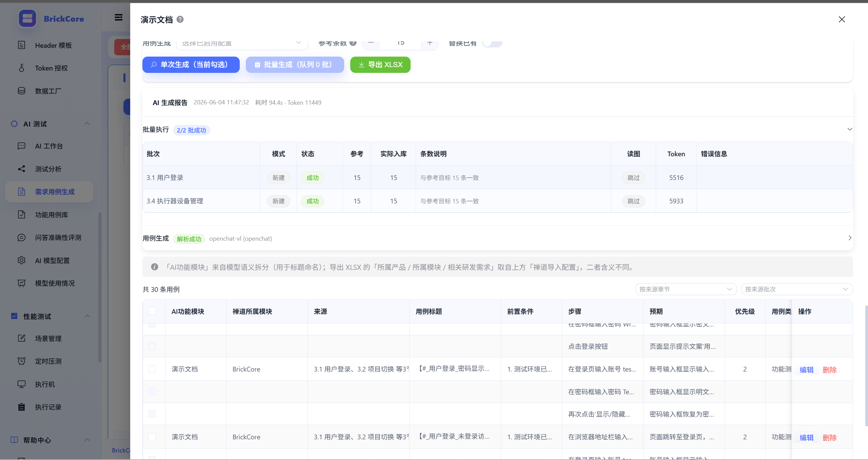Screen dimensions: 868x460
Task: Check the checkbox on the 在密码框输入密码 Te... row
Action: (152, 392)
